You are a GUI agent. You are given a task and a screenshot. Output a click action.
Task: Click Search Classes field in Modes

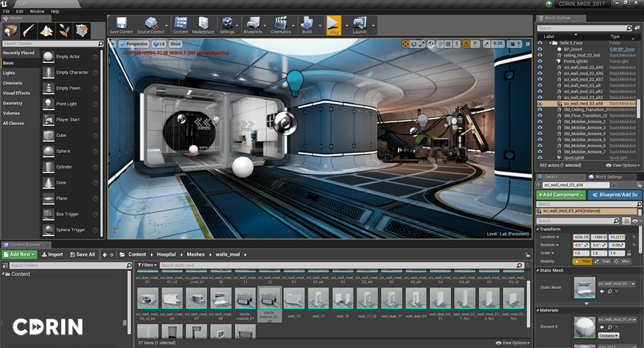tap(53, 43)
